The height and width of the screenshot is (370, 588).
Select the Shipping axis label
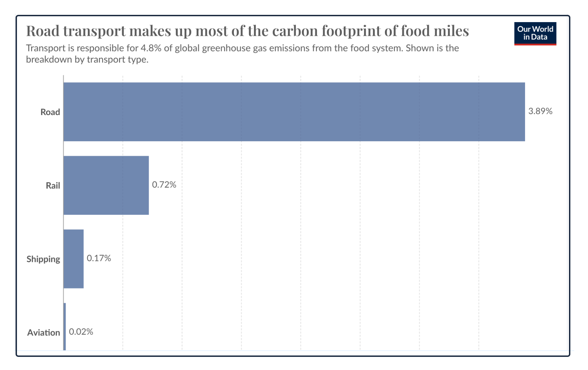(x=43, y=259)
